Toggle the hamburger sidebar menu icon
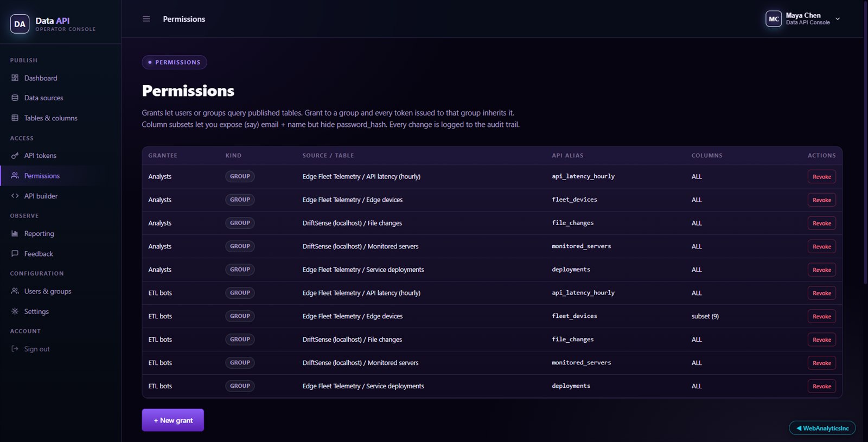The width and height of the screenshot is (868, 442). tap(146, 19)
